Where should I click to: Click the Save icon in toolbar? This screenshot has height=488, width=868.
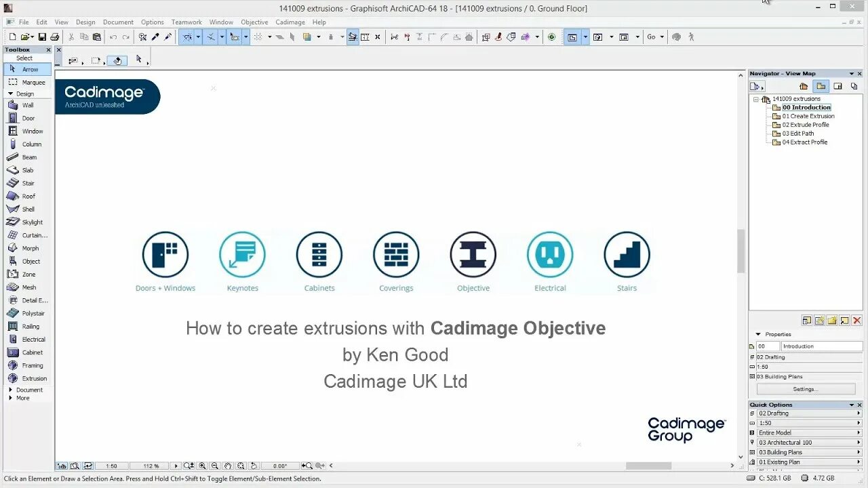tap(42, 37)
